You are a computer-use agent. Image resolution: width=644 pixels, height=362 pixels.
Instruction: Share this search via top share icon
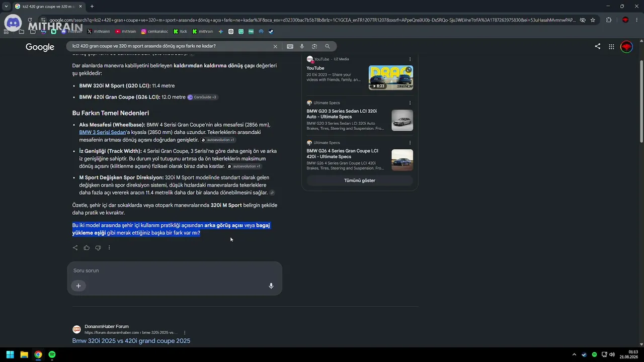point(598,46)
